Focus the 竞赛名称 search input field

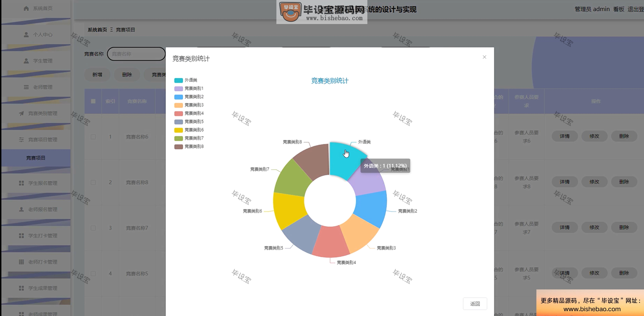(136, 54)
